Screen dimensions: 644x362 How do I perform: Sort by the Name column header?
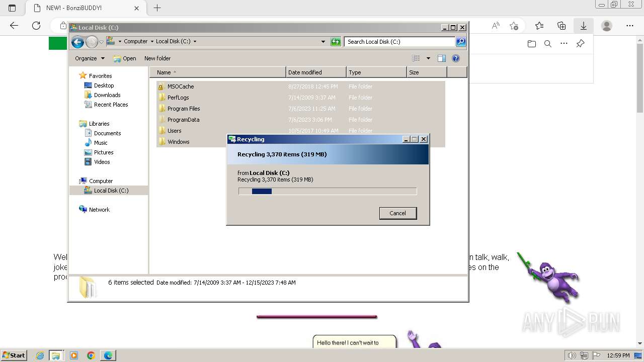[217, 72]
